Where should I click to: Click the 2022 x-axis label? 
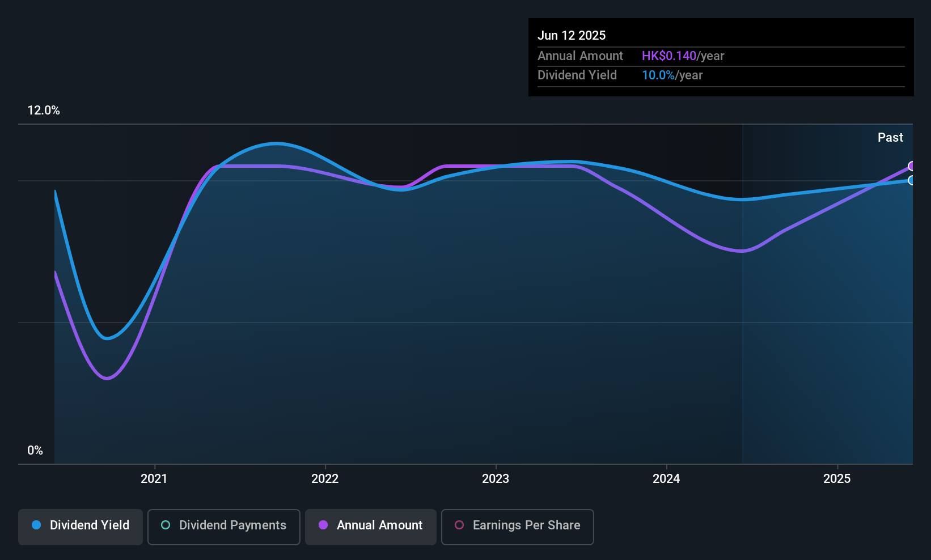tap(325, 479)
